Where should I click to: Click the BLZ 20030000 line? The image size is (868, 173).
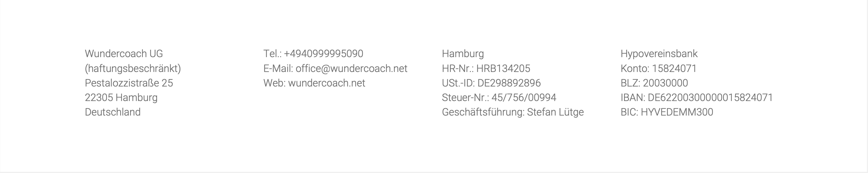[654, 83]
